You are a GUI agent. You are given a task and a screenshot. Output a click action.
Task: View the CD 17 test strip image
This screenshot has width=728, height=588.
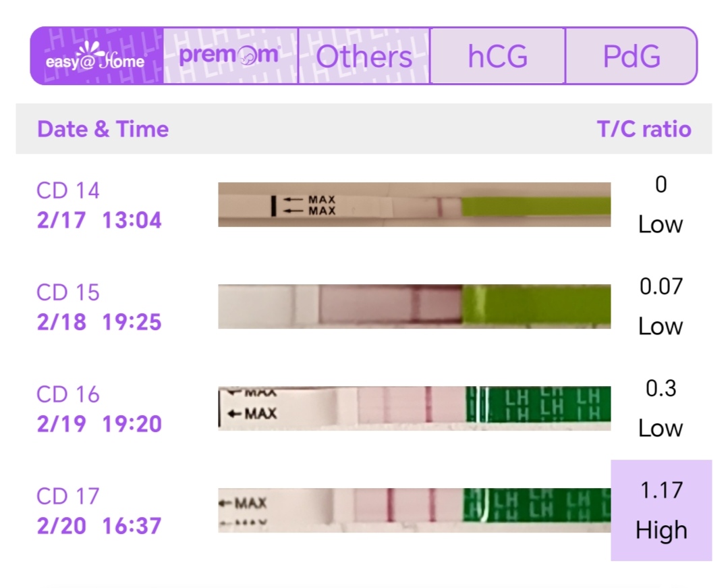pyautogui.click(x=414, y=510)
